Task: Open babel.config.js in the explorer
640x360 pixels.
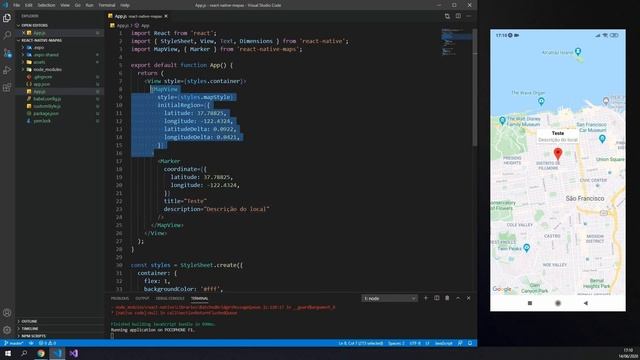Action: (x=47, y=99)
